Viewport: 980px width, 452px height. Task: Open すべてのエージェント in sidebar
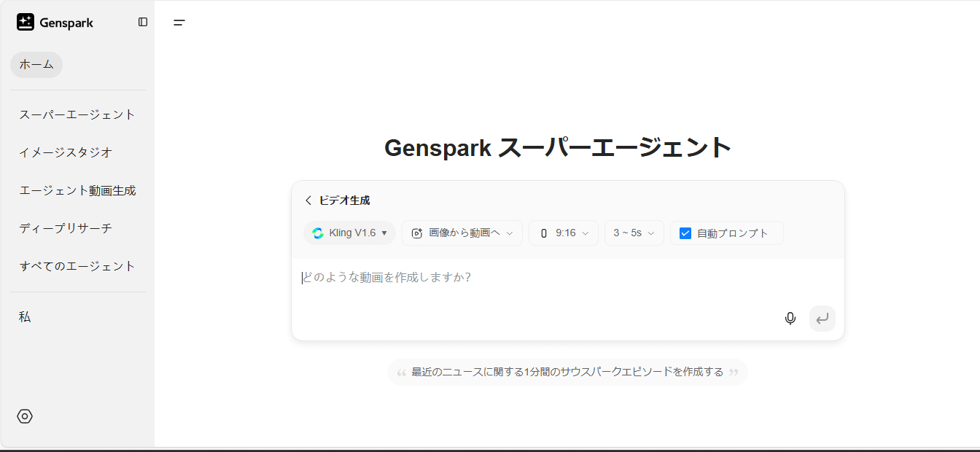77,266
